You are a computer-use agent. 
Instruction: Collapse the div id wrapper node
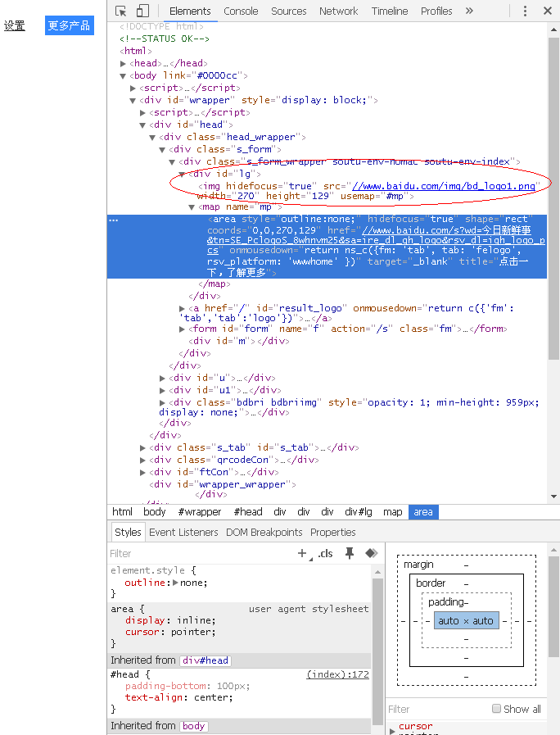tap(133, 100)
